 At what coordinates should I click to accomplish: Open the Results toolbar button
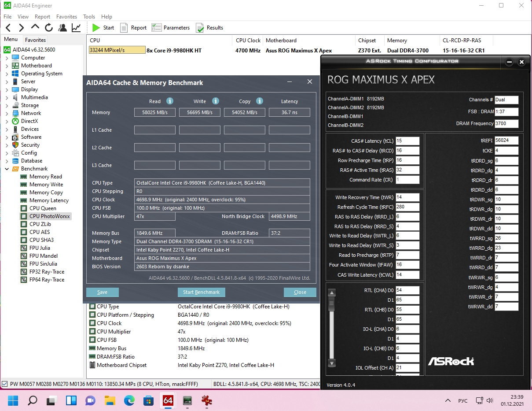pyautogui.click(x=209, y=28)
